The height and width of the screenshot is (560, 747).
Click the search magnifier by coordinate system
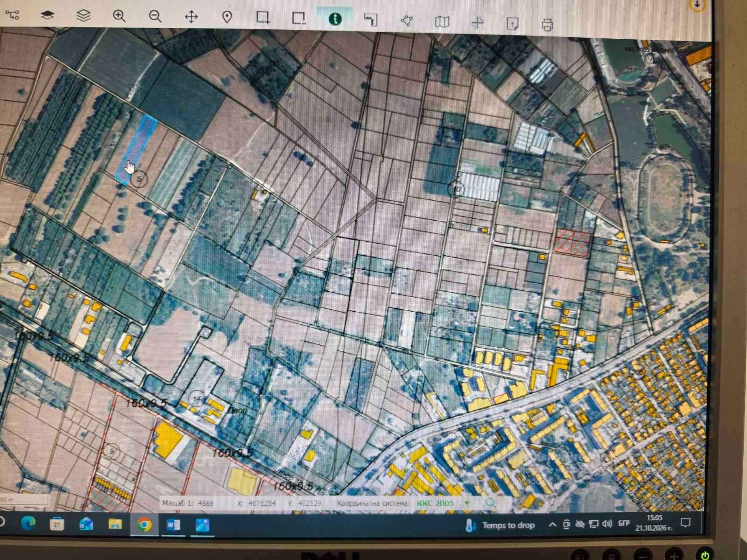[491, 503]
